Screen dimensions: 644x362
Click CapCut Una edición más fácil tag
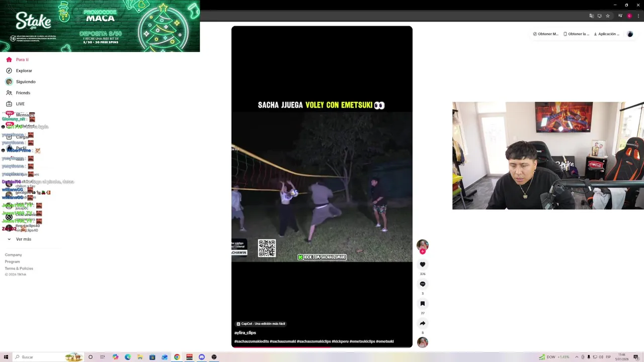point(261,324)
